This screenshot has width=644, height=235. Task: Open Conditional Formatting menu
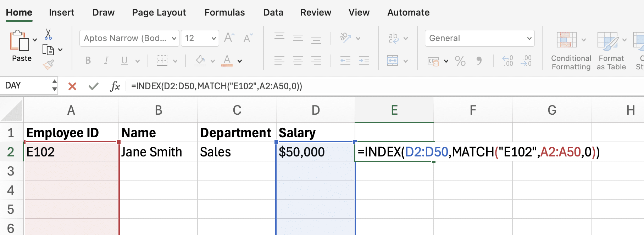point(571,51)
